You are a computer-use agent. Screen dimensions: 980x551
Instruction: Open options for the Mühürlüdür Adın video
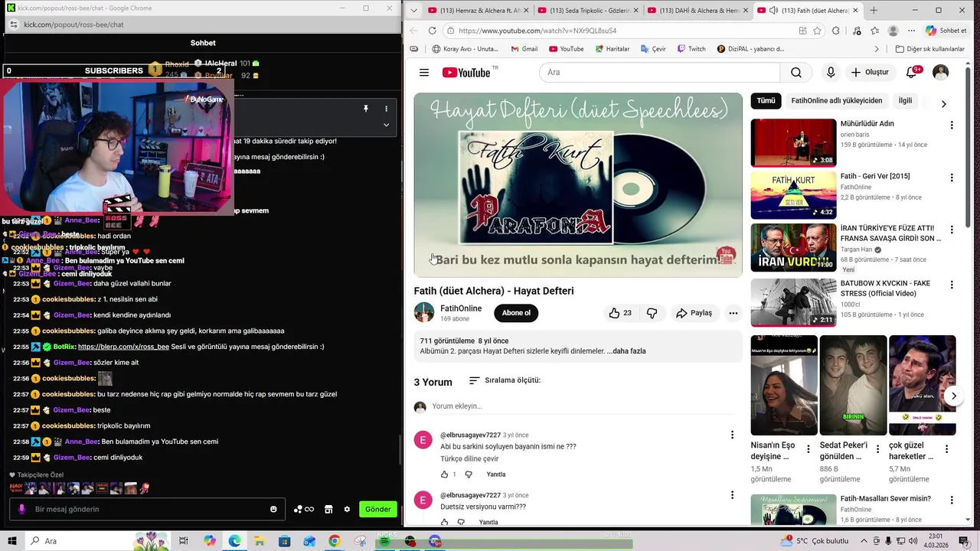coord(952,125)
